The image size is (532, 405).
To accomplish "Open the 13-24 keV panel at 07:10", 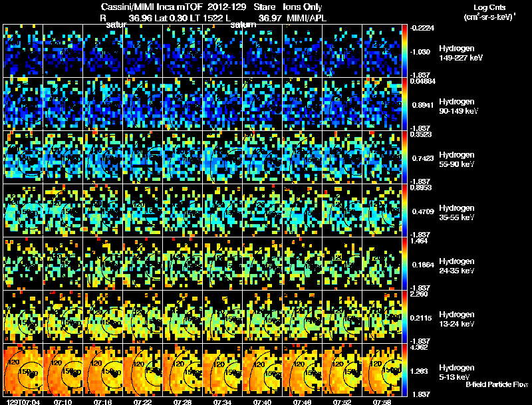I will coord(63,317).
